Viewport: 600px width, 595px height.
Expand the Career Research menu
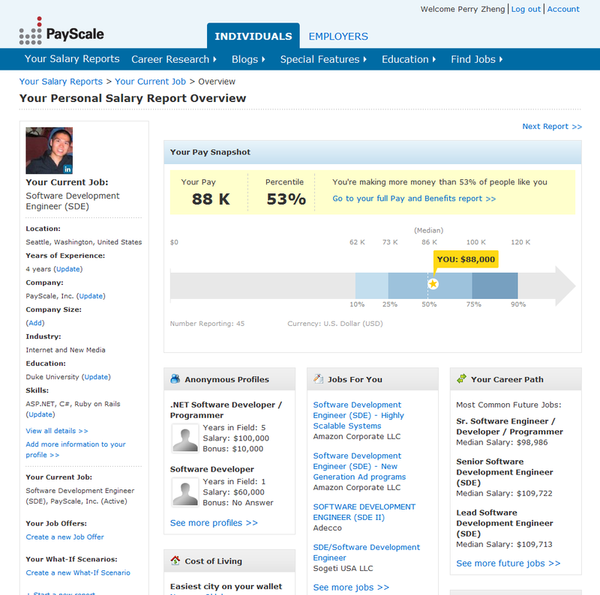[174, 59]
